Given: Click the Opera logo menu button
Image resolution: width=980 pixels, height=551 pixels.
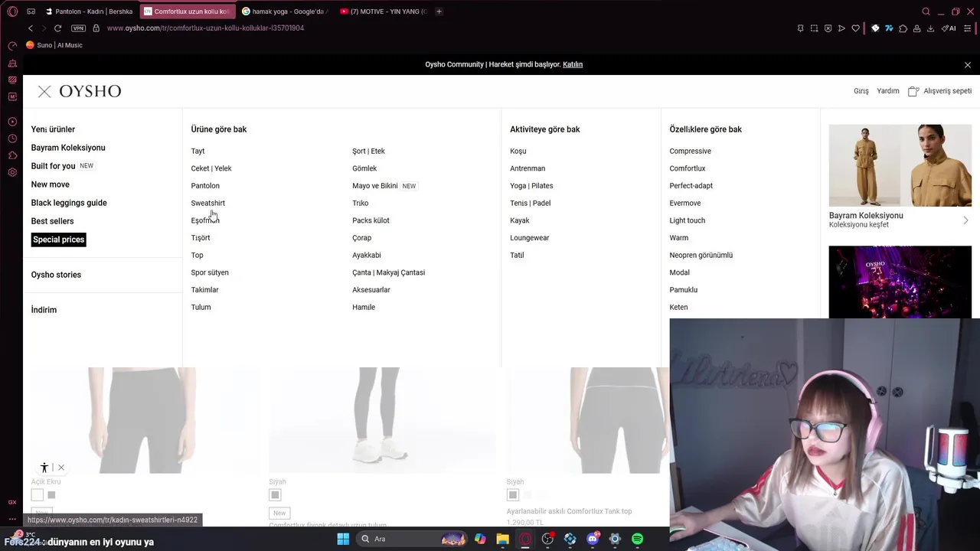Looking at the screenshot, I should pyautogui.click(x=12, y=11).
